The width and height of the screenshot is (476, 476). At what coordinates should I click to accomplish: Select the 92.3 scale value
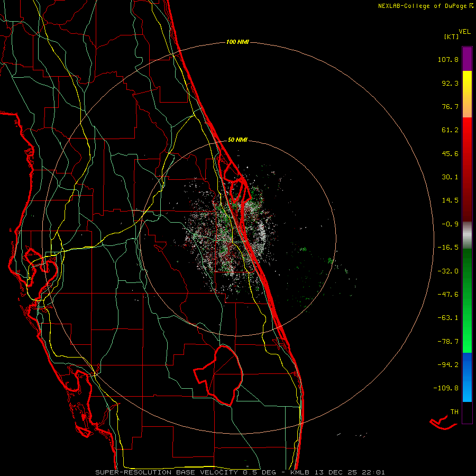450,83
